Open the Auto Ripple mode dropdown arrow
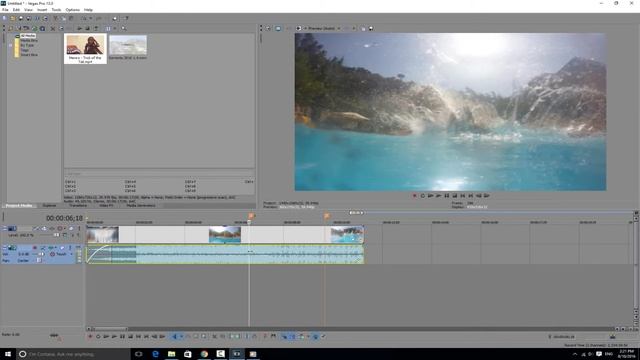Image resolution: width=640 pixels, height=360 pixels. [308, 336]
